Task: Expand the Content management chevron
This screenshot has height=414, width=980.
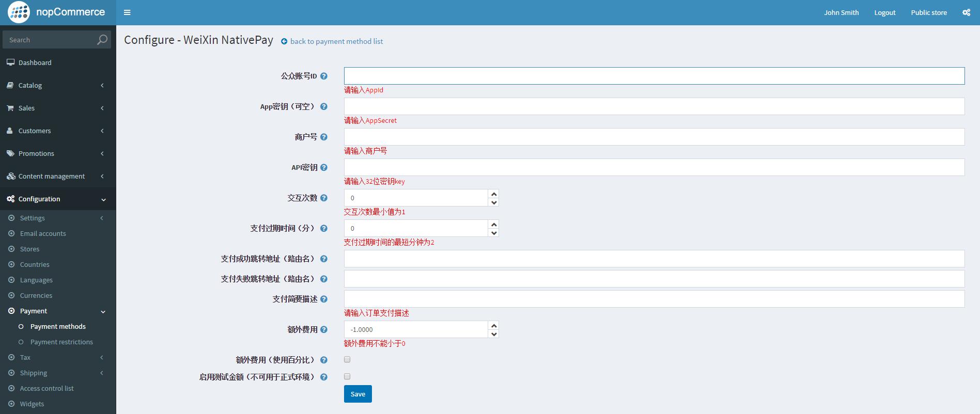Action: tap(102, 176)
